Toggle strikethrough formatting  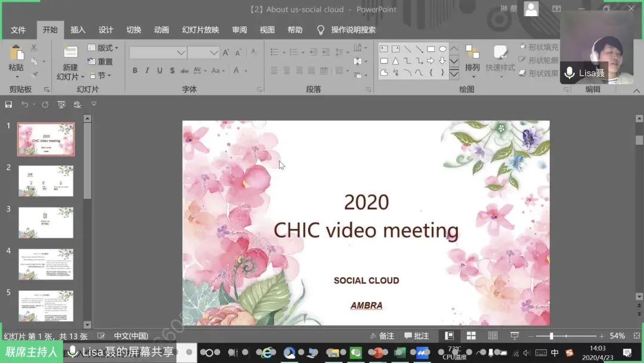pos(185,70)
